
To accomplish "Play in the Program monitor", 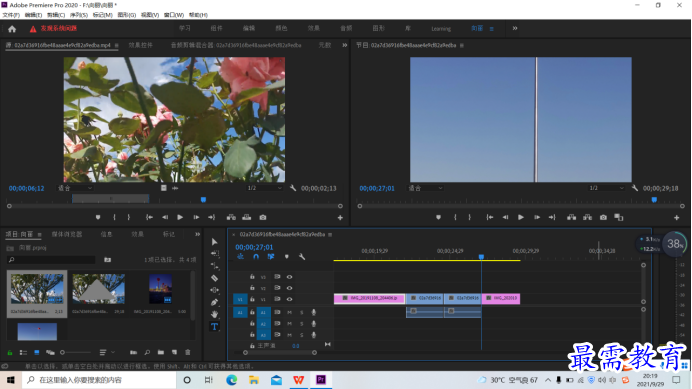I will coord(521,217).
